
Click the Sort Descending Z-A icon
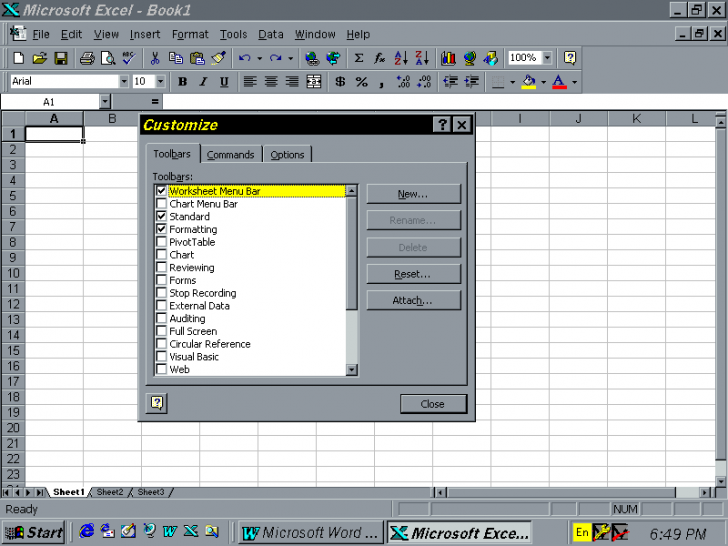point(422,58)
